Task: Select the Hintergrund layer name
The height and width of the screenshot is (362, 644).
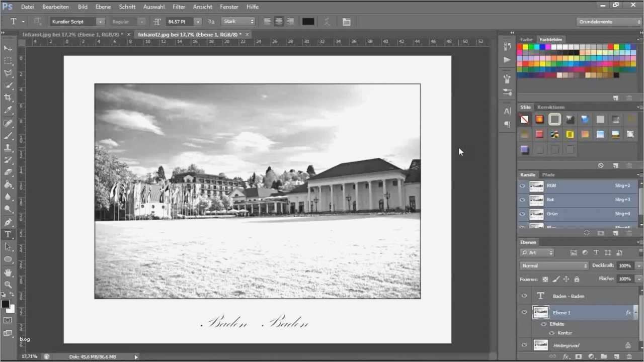Action: pos(566,345)
